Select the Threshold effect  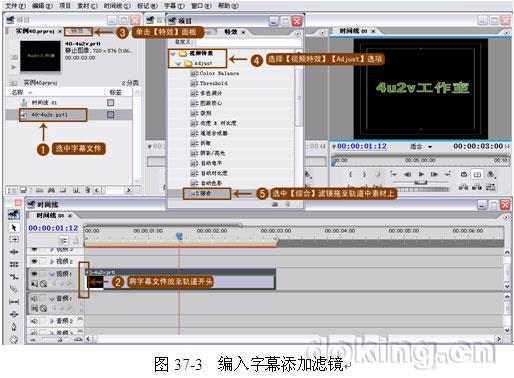[213, 83]
